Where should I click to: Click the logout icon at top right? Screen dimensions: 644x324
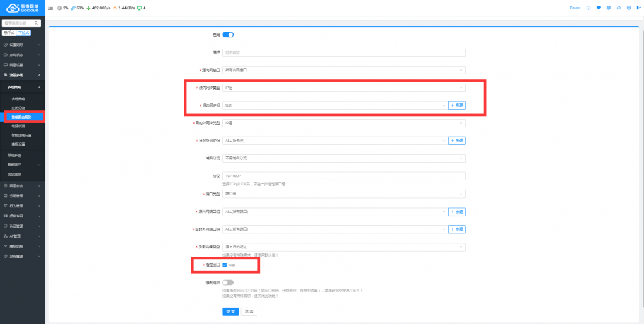pos(638,8)
